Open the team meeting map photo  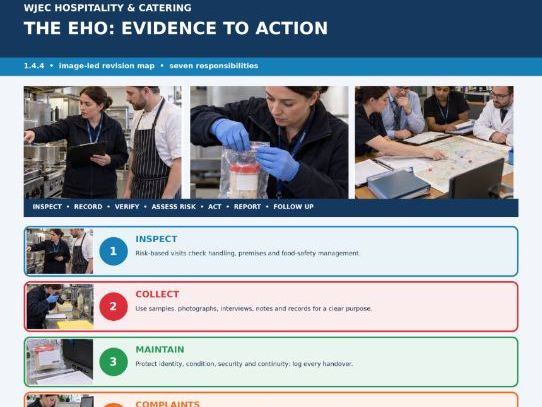point(434,142)
